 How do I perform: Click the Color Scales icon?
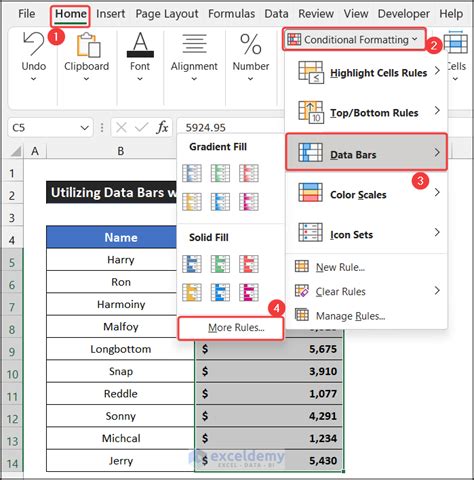tap(310, 192)
